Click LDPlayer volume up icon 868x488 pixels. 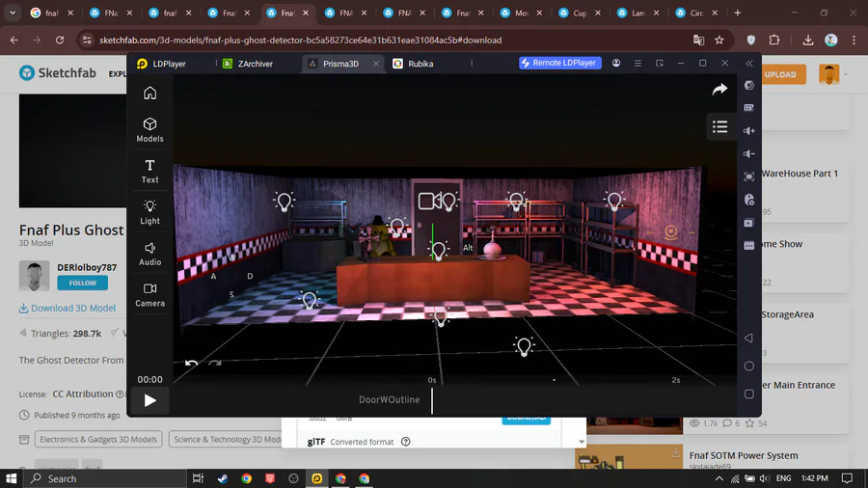coord(749,131)
